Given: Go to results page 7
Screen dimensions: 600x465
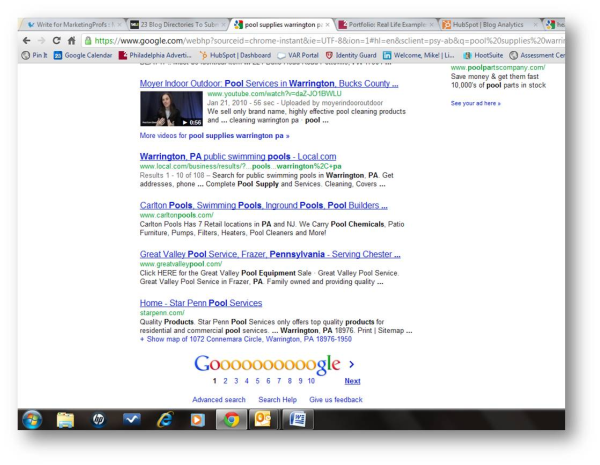Looking at the screenshot, I should pos(279,381).
